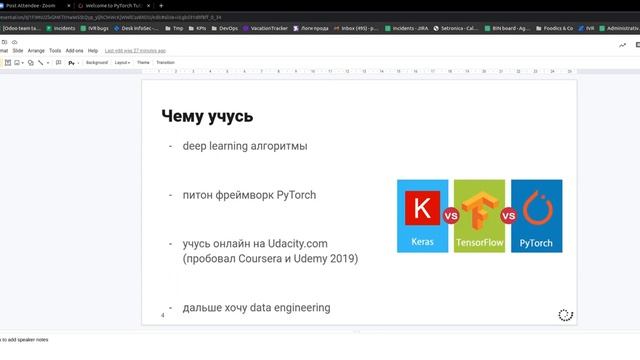Select the TensorFlow logo tile in image
640x360 pixels.
tap(480, 216)
